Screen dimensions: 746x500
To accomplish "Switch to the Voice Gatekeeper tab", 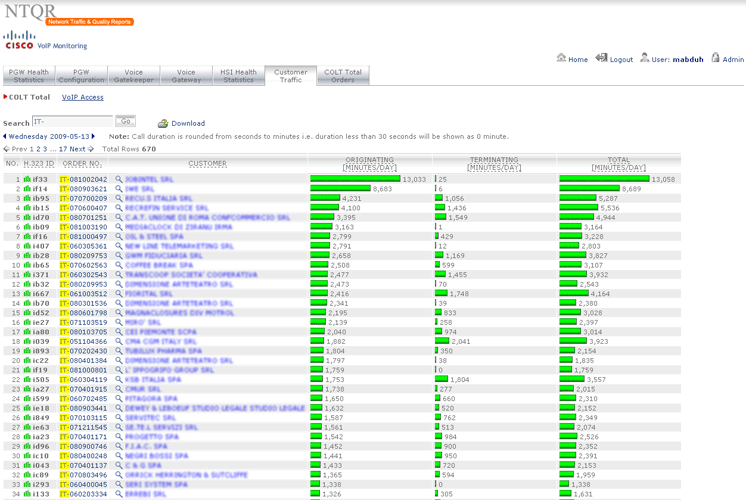I will point(134,76).
